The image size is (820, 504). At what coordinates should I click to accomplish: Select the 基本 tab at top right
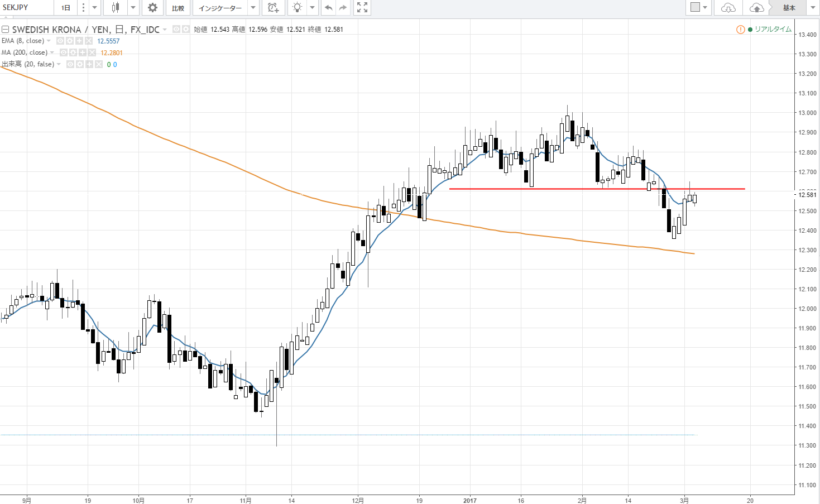click(x=789, y=8)
